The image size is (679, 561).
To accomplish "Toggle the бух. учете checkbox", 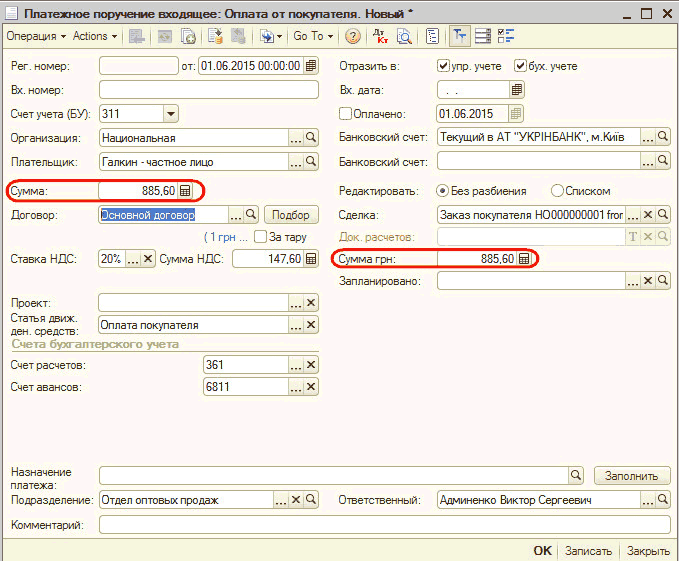I will point(520,66).
